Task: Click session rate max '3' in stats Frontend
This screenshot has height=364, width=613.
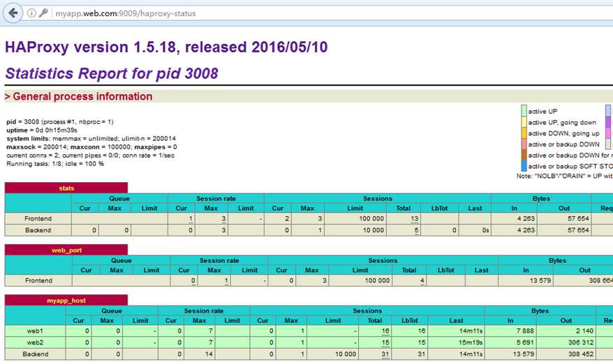Action: [224, 218]
